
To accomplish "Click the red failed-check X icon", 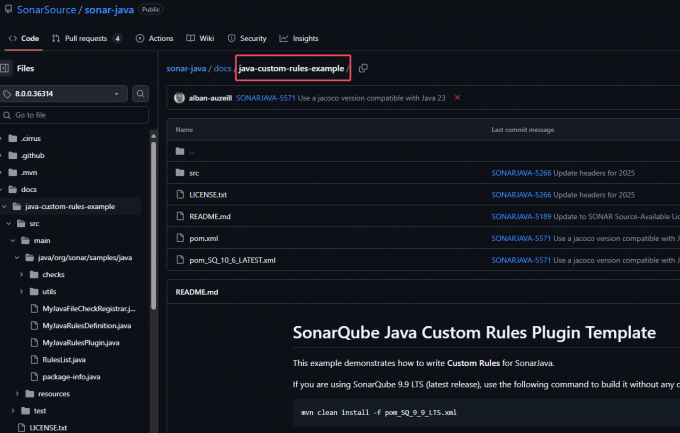I will pyautogui.click(x=457, y=98).
